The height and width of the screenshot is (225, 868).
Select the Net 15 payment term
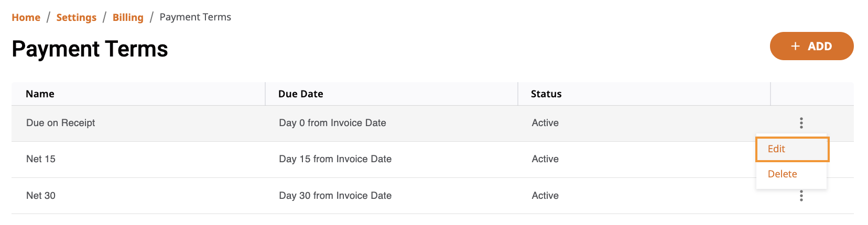41,159
